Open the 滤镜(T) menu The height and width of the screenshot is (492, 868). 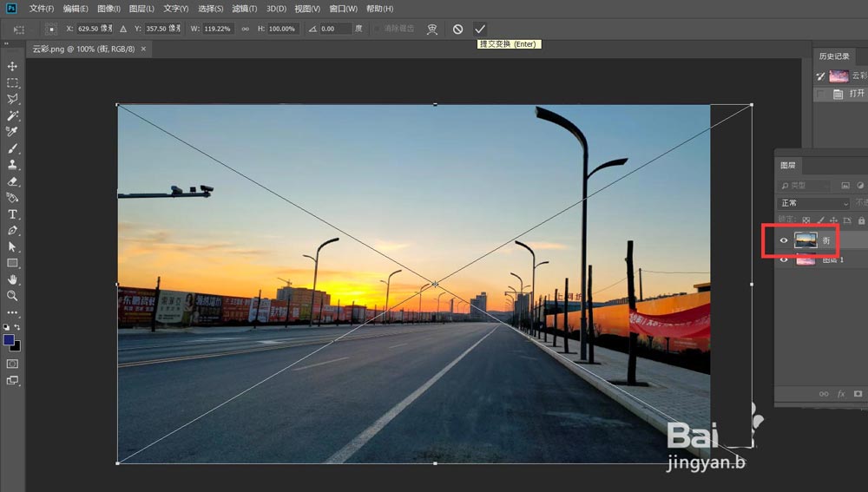pos(244,9)
